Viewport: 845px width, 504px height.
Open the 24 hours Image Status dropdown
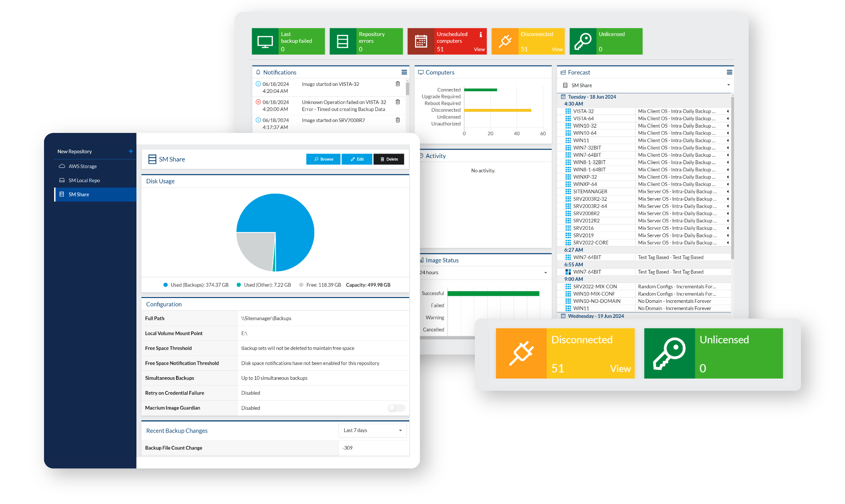pyautogui.click(x=483, y=272)
